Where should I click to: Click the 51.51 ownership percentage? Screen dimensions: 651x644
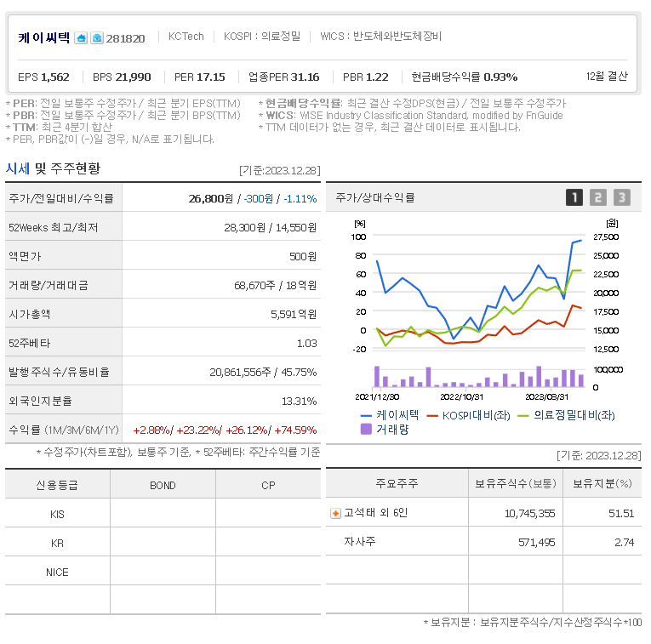tap(621, 514)
